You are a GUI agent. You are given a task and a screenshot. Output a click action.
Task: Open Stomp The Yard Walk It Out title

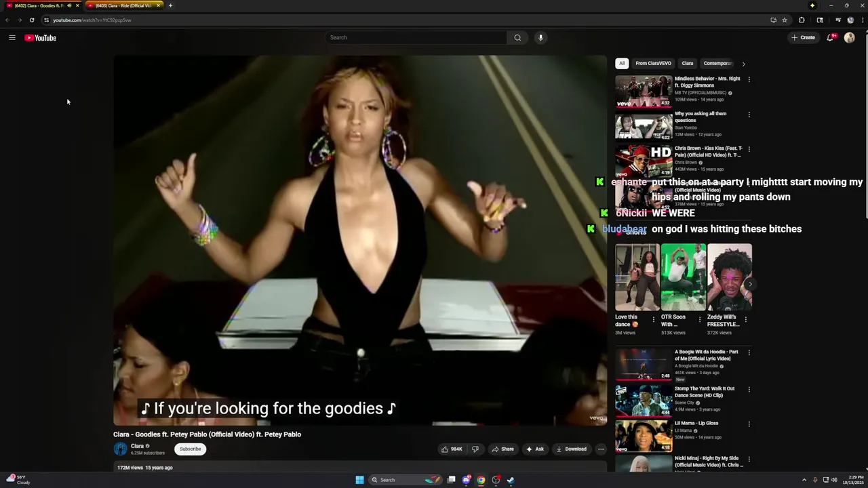click(x=705, y=392)
